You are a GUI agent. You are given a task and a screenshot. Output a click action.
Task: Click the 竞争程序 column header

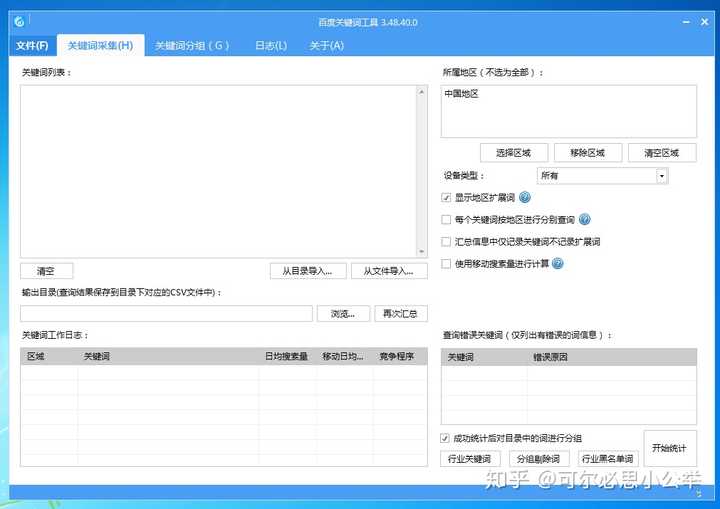point(399,356)
